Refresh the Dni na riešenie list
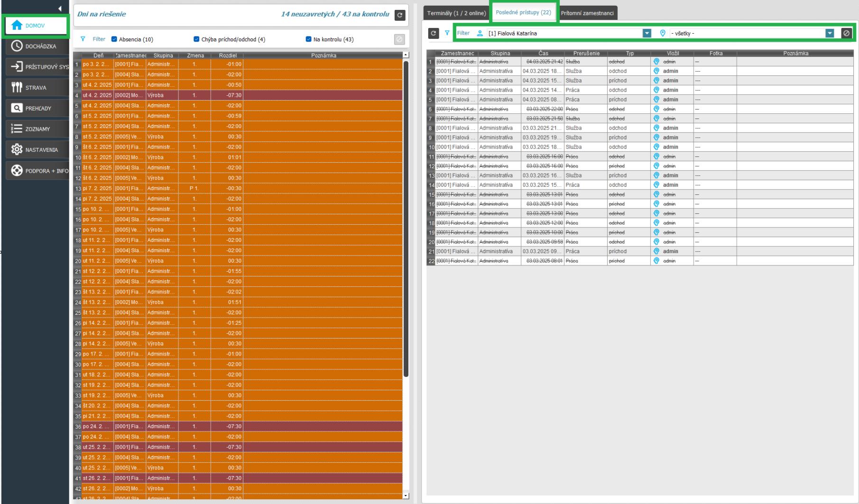 [400, 16]
